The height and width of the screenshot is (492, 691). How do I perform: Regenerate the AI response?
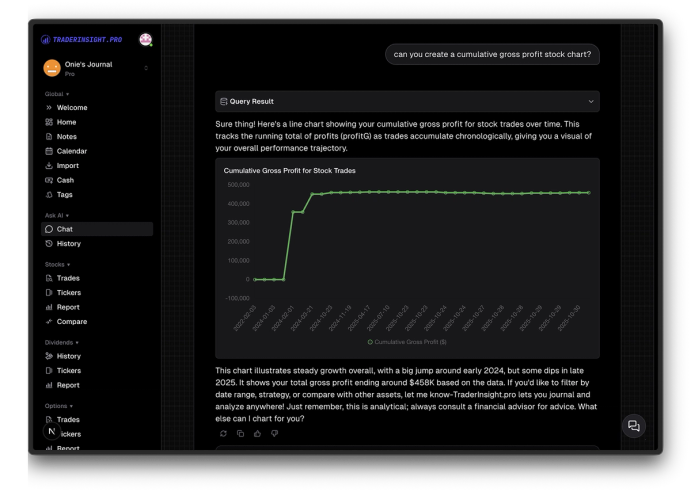(223, 434)
